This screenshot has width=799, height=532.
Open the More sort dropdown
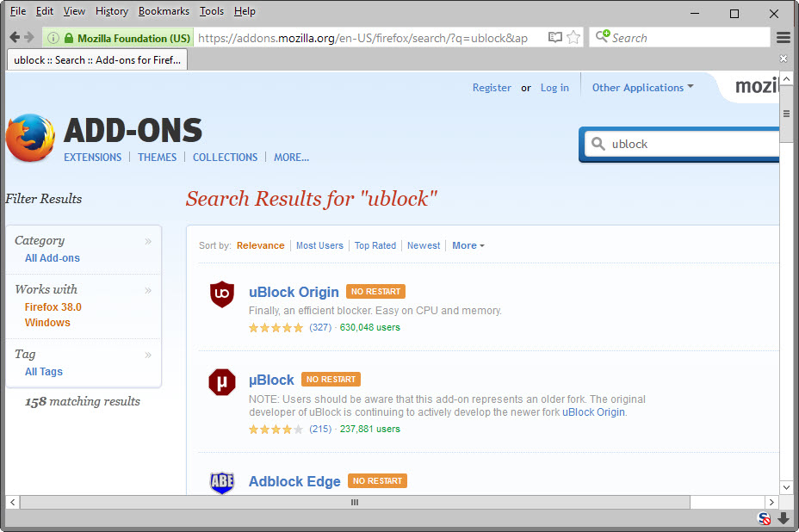click(468, 245)
